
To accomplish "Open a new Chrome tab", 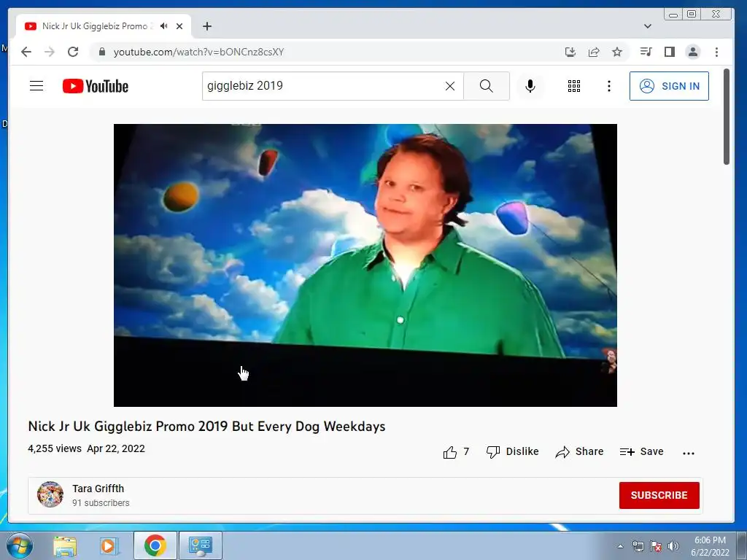I will click(x=206, y=26).
